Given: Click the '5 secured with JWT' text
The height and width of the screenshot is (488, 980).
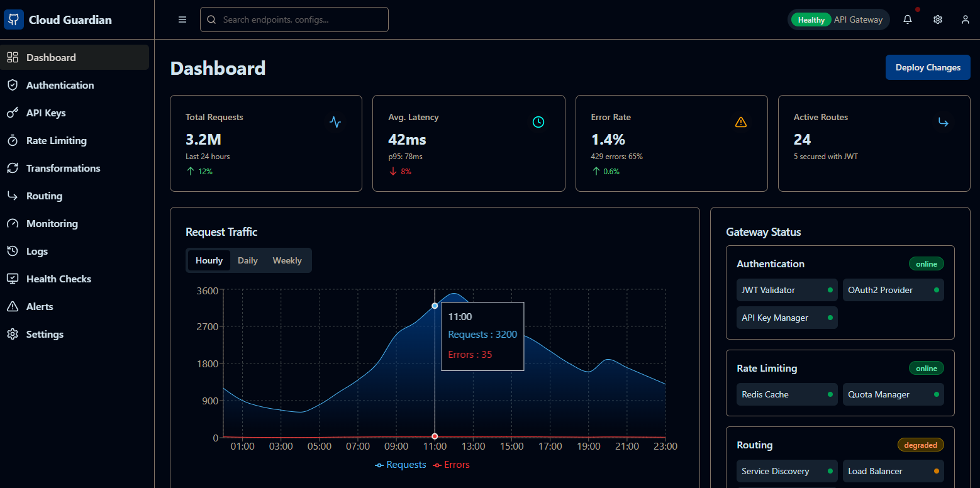Looking at the screenshot, I should pyautogui.click(x=825, y=157).
